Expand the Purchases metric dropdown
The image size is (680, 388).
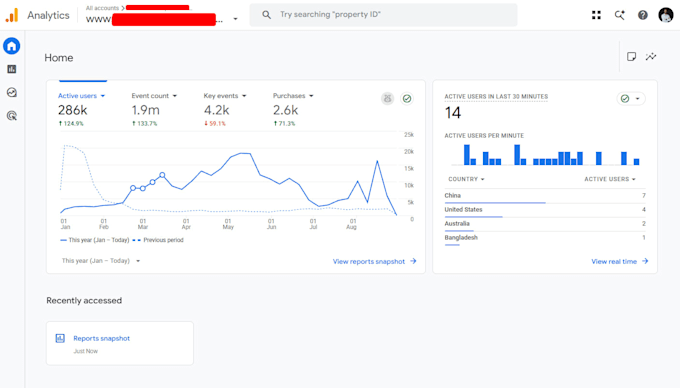point(311,96)
